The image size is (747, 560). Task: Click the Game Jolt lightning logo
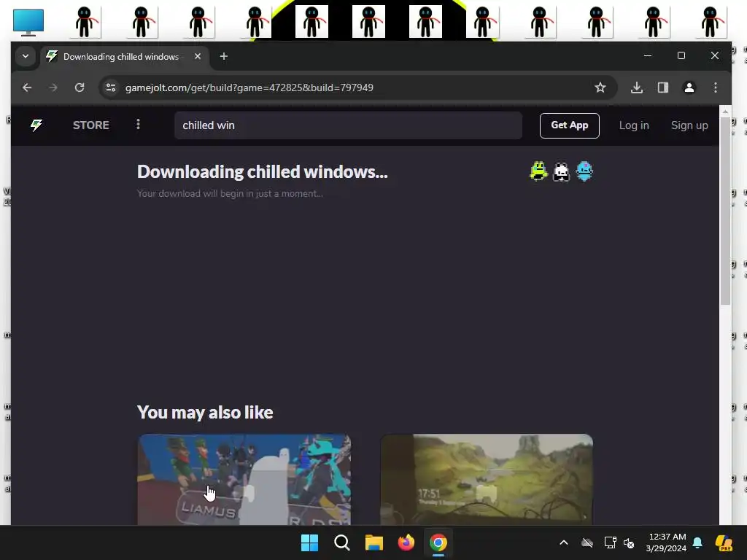[x=36, y=125]
